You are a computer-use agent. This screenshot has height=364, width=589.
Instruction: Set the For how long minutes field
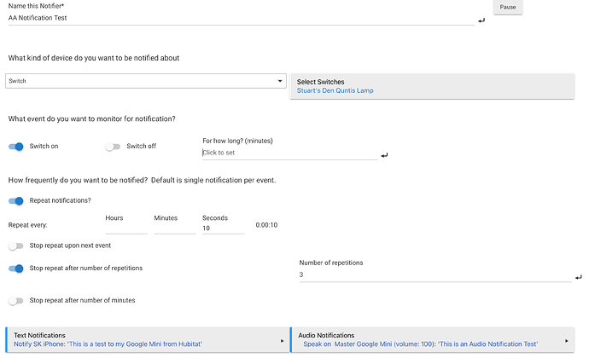tap(289, 153)
